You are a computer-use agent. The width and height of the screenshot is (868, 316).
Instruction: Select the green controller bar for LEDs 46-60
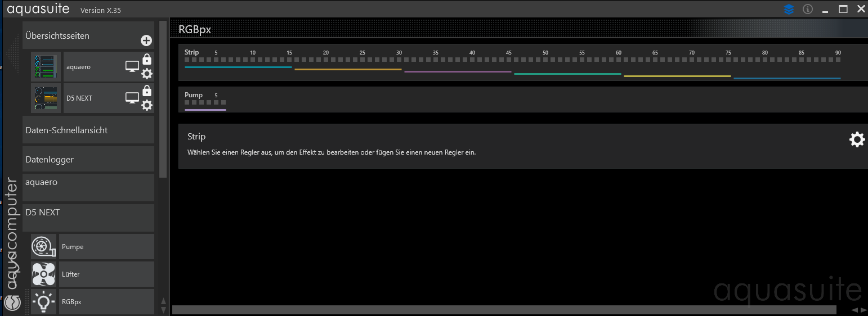point(567,74)
